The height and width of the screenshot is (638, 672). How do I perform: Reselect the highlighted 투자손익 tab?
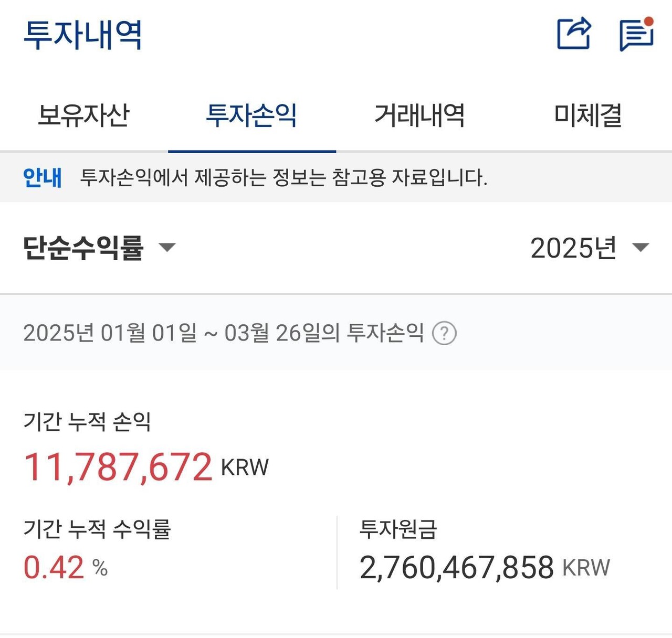[252, 116]
